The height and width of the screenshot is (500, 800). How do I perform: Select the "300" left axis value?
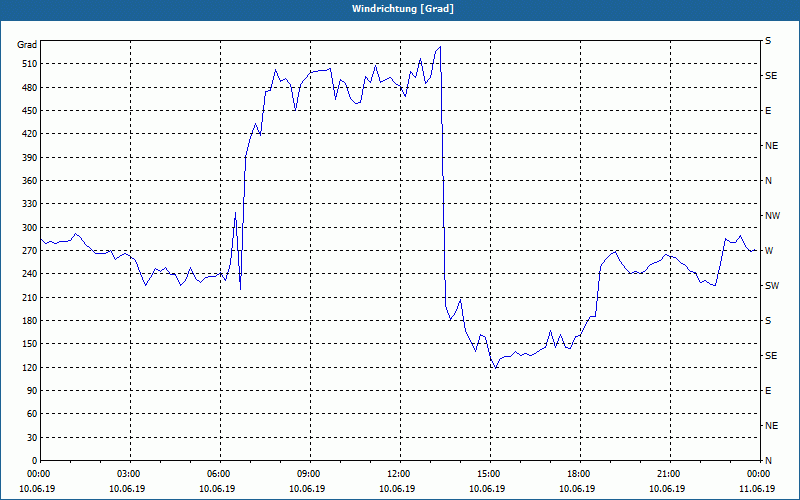[x=30, y=228]
